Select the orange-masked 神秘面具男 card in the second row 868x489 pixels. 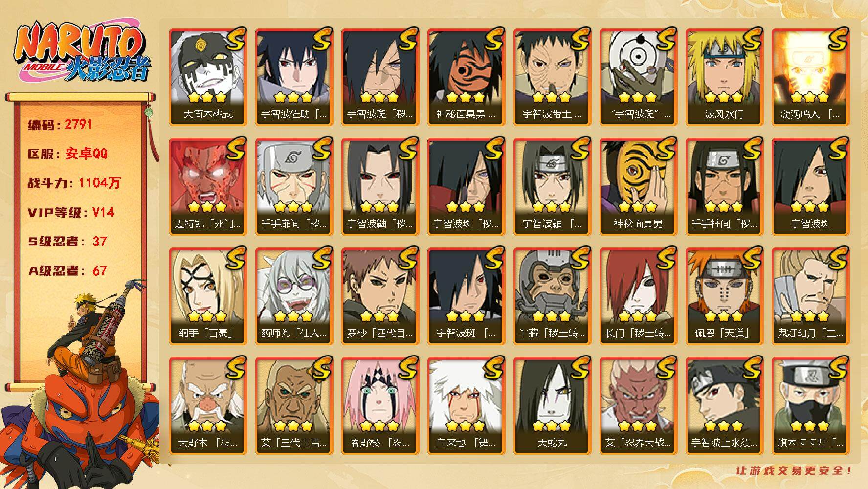tap(639, 187)
